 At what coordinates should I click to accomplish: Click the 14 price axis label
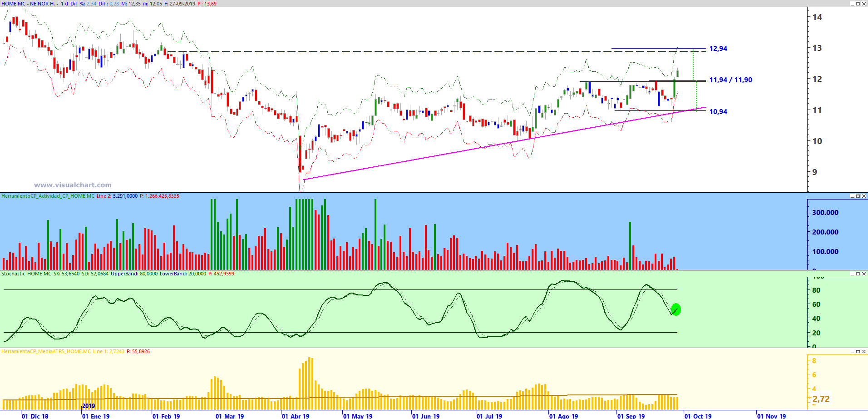point(817,17)
